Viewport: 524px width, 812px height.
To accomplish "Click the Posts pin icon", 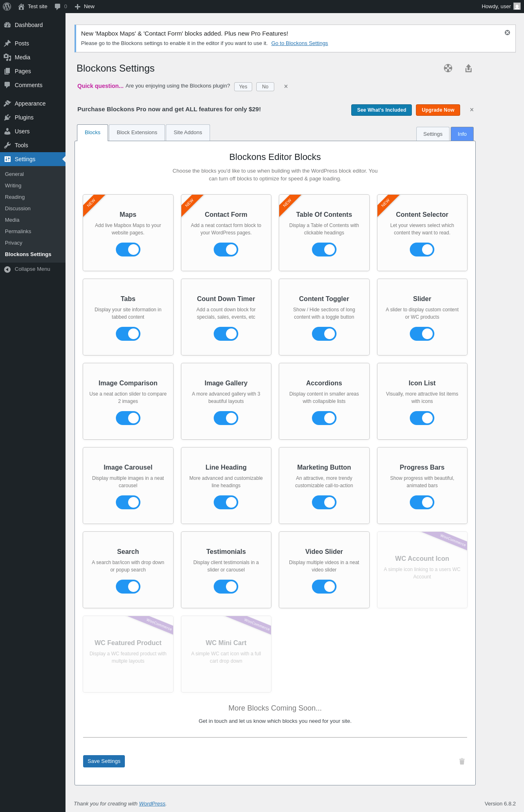I will [x=7, y=43].
